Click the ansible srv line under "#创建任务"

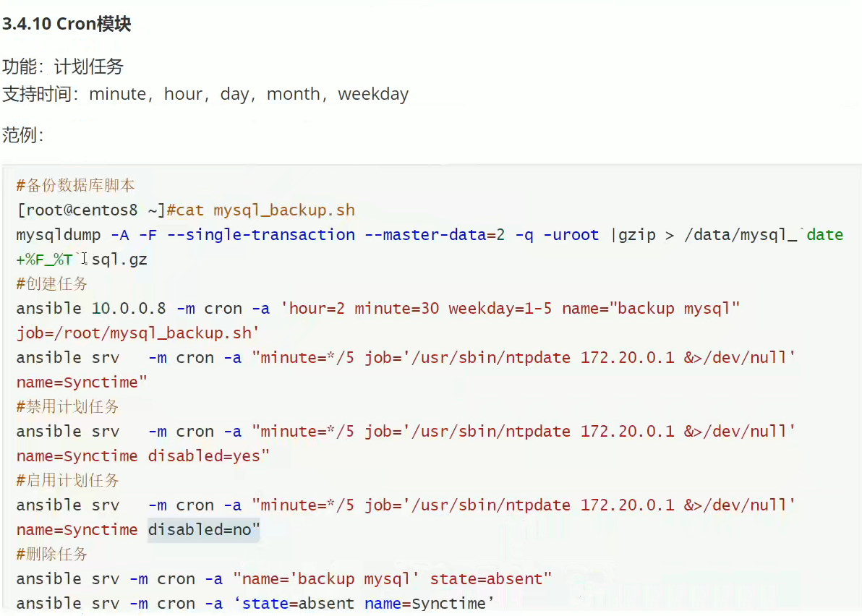point(406,358)
